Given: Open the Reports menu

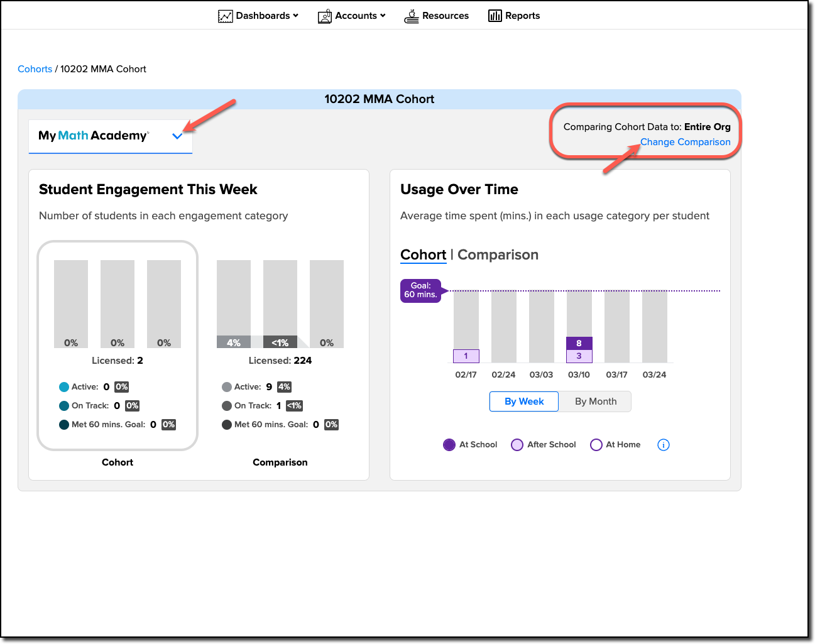Looking at the screenshot, I should 514,16.
